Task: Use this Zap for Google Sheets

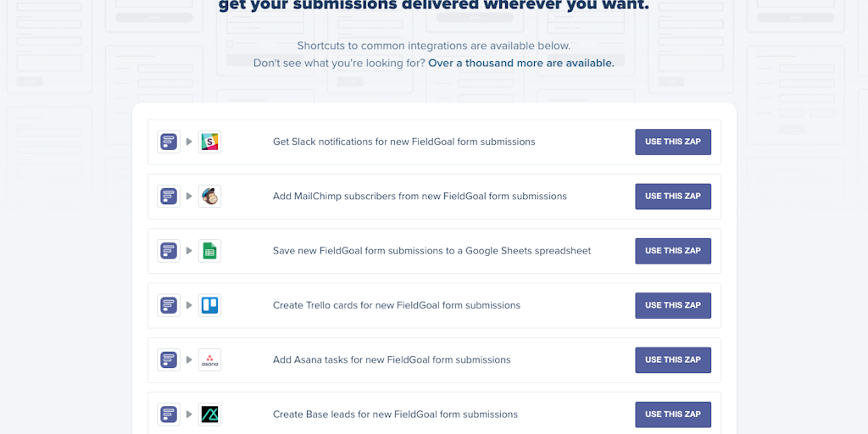Action: (672, 251)
